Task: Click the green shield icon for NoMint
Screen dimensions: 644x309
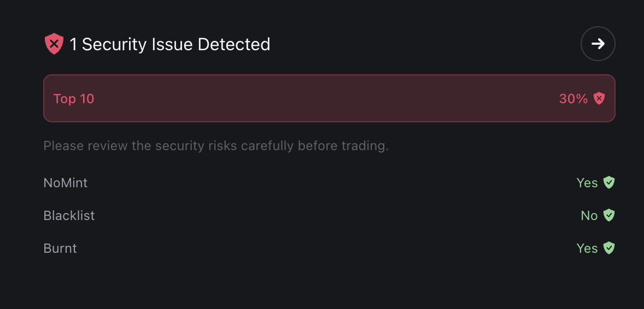Action: (x=609, y=182)
